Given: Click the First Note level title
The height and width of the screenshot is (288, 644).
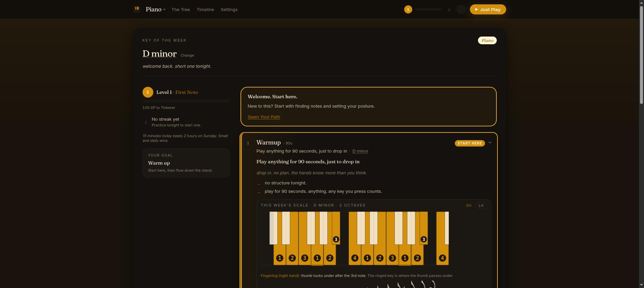Looking at the screenshot, I should pyautogui.click(x=186, y=92).
